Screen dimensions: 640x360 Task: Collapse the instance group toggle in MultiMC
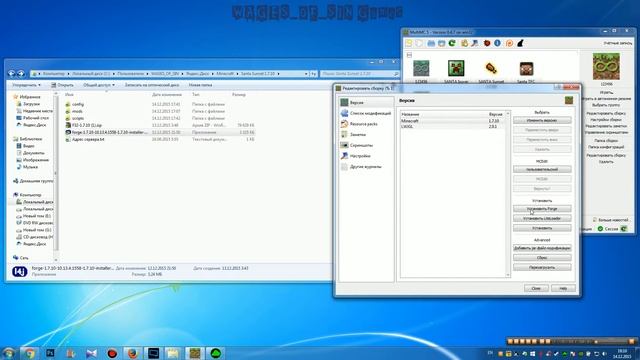(x=409, y=55)
